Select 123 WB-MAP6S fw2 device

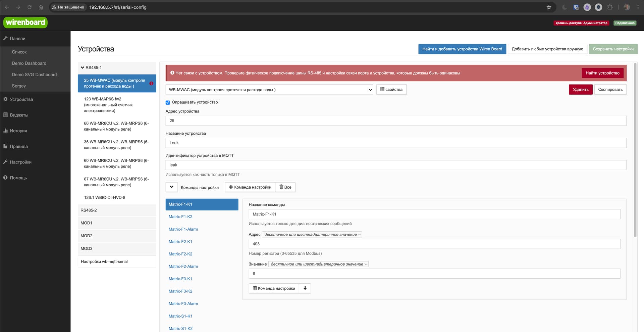click(x=117, y=105)
